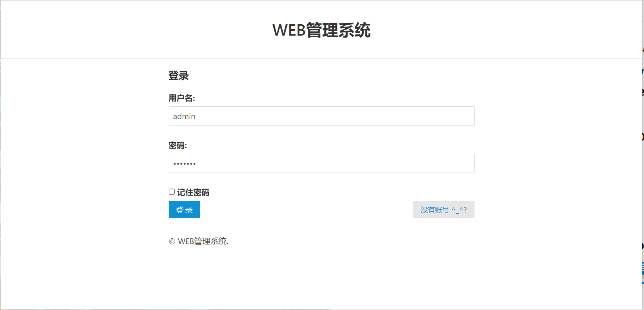Click the © WEB管理系统 footer text
The height and width of the screenshot is (310, 644).
(x=198, y=241)
